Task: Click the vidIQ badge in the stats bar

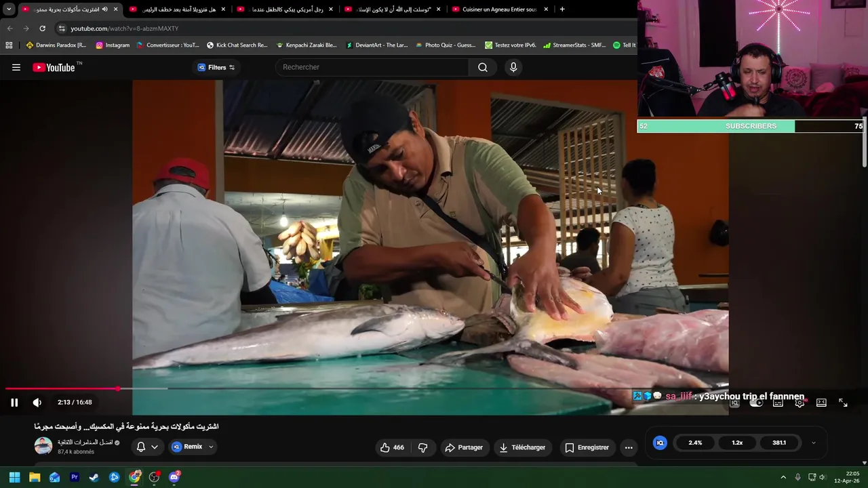Action: [x=660, y=443]
